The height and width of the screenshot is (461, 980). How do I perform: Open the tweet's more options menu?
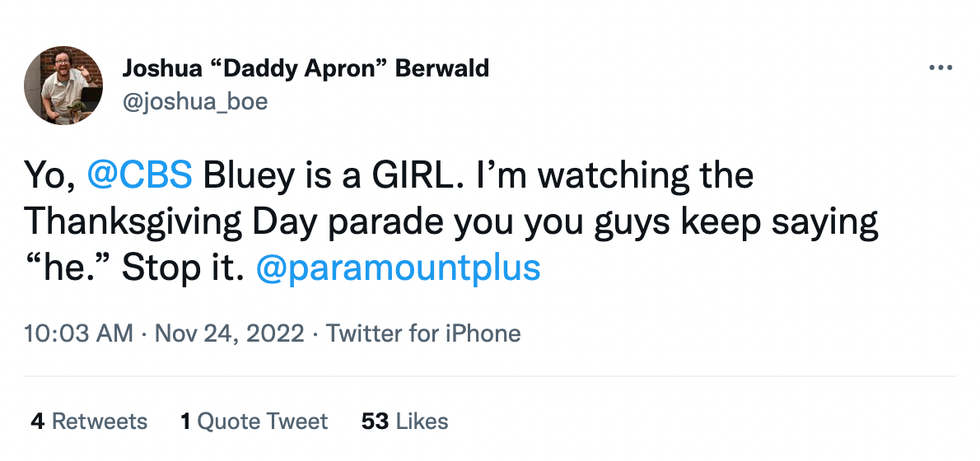(x=941, y=68)
